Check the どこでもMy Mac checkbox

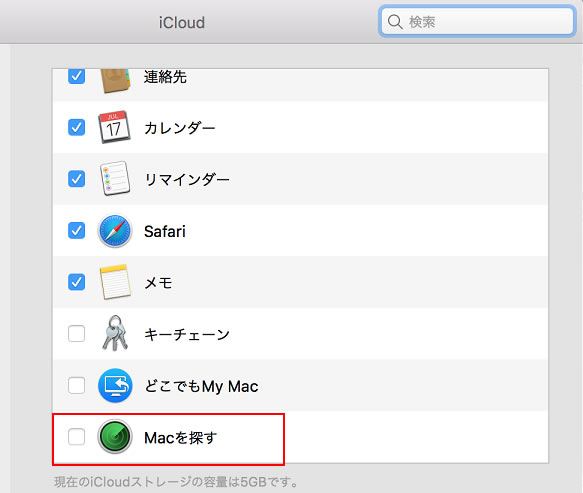[77, 385]
